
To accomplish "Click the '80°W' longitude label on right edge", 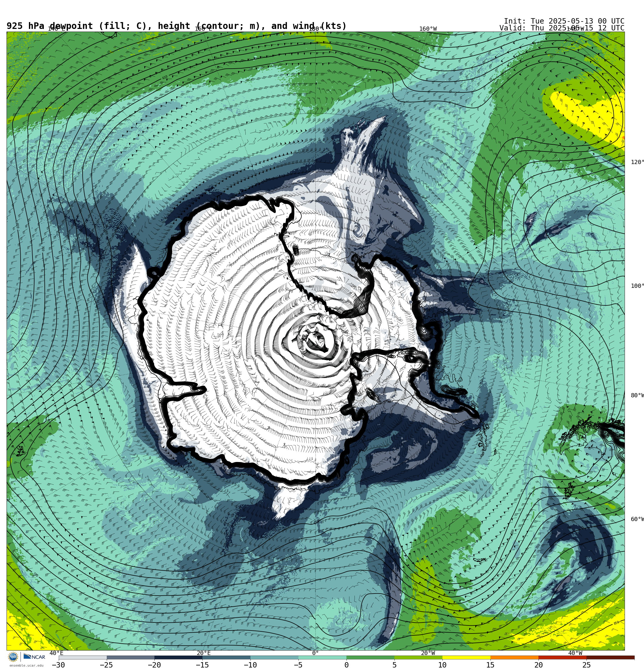I will (637, 395).
